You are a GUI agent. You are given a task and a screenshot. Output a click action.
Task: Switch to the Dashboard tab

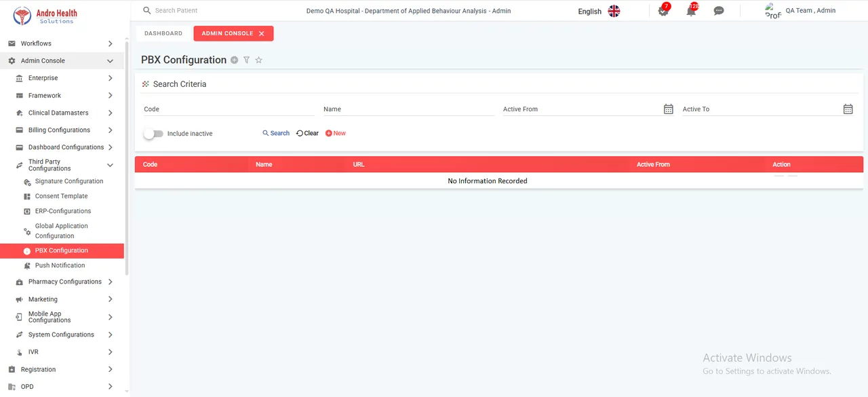click(x=163, y=33)
